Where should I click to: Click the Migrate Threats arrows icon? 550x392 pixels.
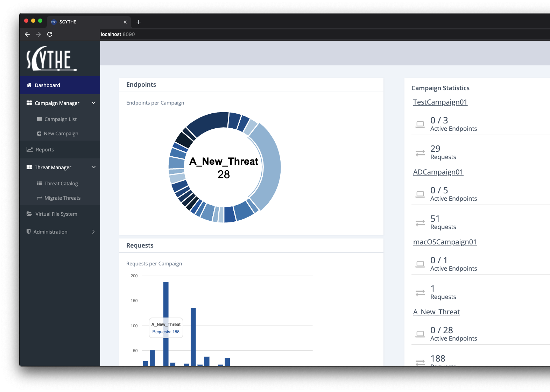(40, 198)
